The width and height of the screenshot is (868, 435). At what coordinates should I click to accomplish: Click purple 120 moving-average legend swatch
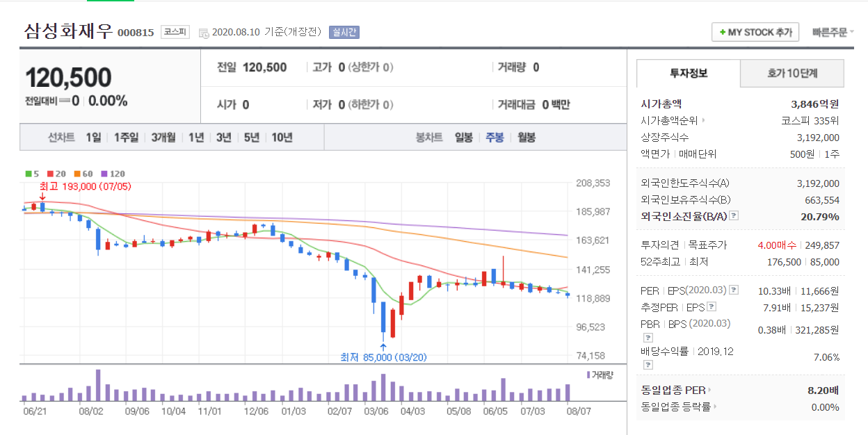(x=104, y=174)
